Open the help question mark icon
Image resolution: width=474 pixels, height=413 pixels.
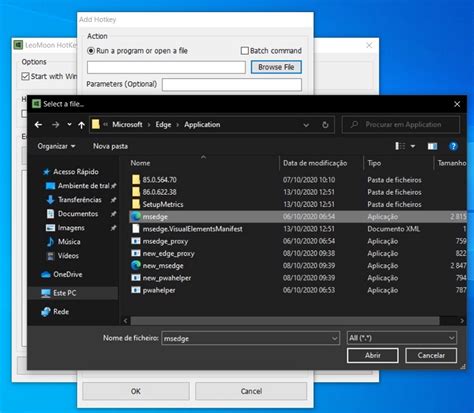click(453, 146)
